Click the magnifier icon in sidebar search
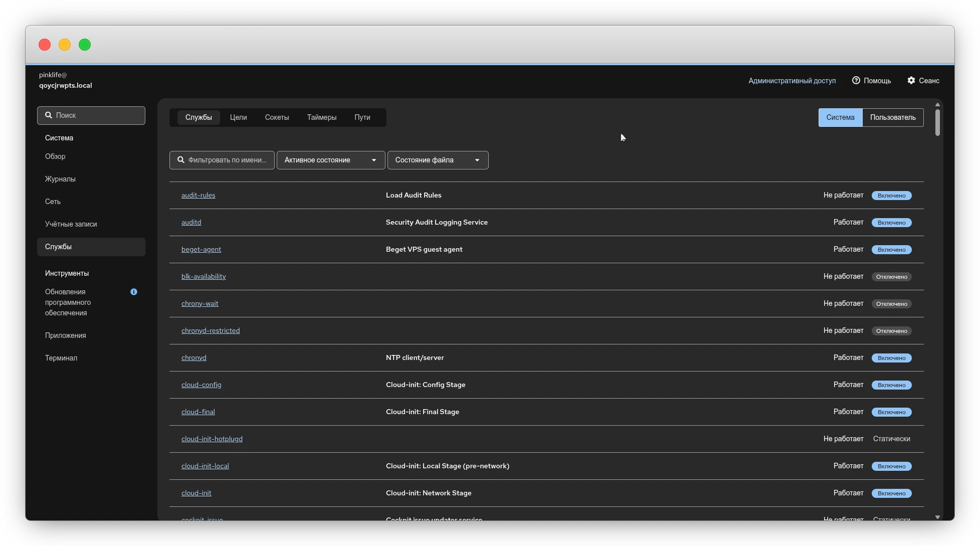 pyautogui.click(x=49, y=115)
